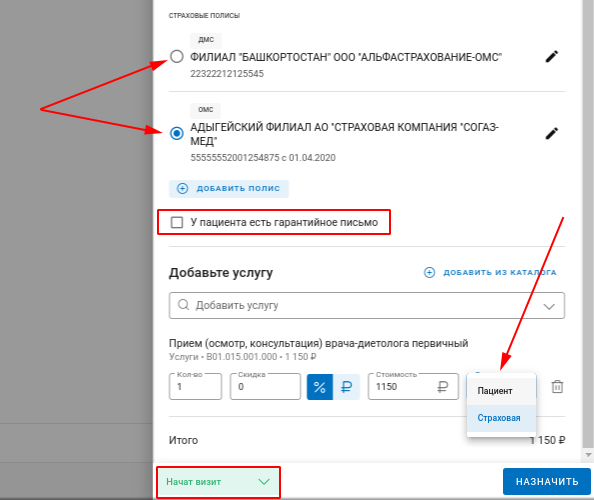Screen dimensions: 594x500
Task: Switch discount mode to rubles
Action: click(346, 387)
